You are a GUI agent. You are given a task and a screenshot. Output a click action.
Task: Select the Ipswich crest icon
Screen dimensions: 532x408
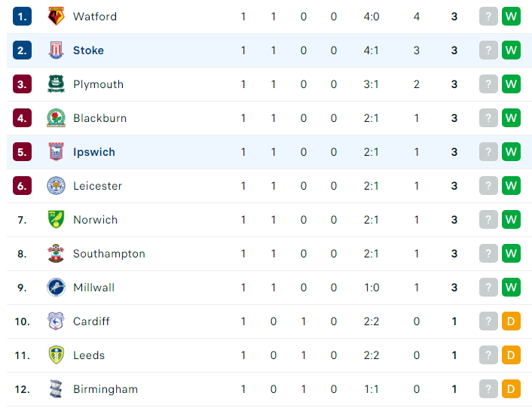click(56, 152)
